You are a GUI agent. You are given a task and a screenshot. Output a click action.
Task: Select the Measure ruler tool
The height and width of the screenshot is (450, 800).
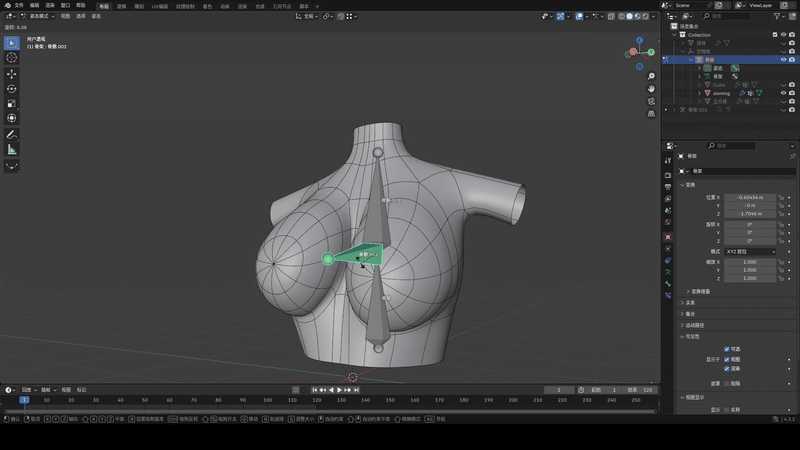pos(12,149)
